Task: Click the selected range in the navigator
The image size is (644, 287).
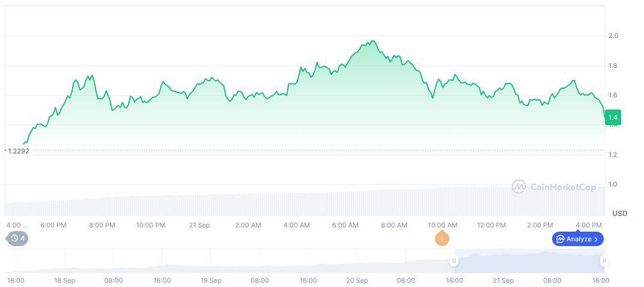Action: pyautogui.click(x=529, y=261)
